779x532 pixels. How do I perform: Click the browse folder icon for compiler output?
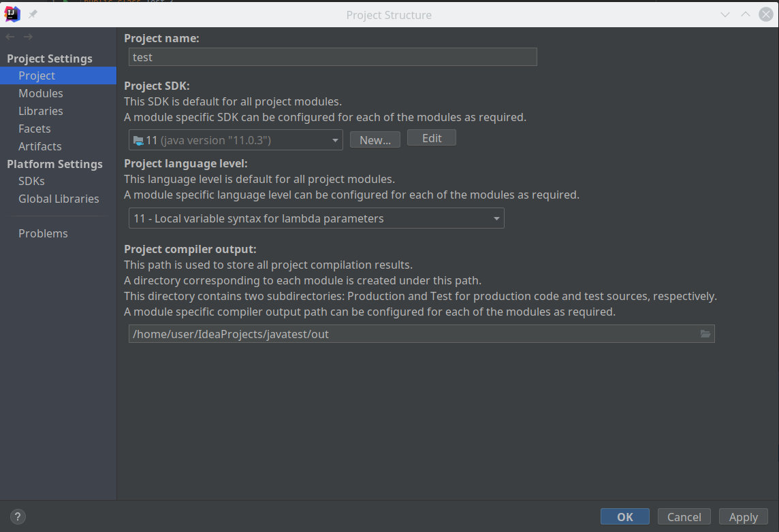pos(705,334)
